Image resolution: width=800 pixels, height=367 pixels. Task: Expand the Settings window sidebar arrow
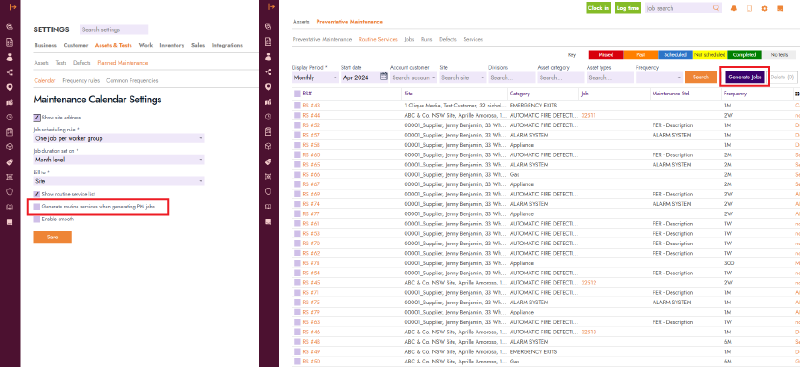(13, 7)
